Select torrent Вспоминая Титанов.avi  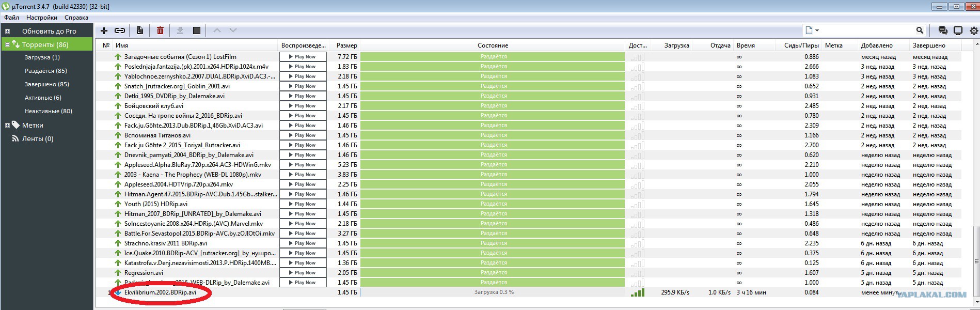tap(157, 135)
